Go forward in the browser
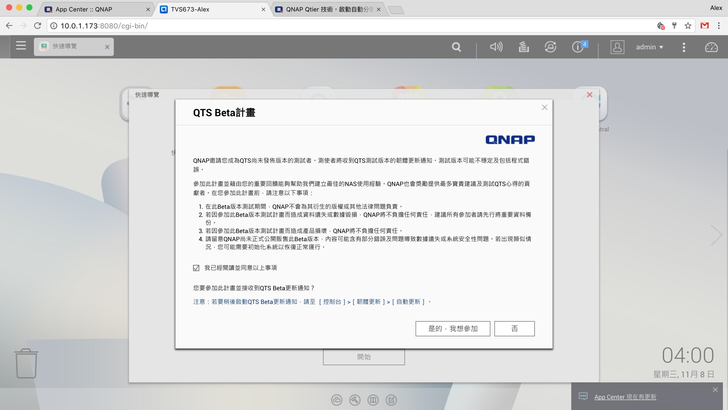Screen dimensions: 728x410 tap(23, 26)
